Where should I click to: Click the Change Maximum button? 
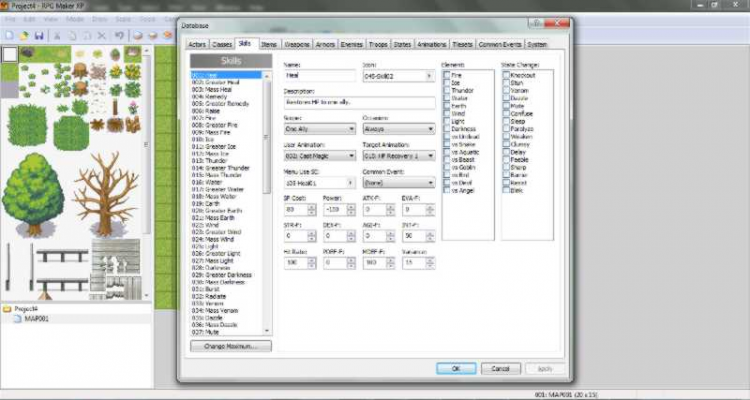point(231,346)
